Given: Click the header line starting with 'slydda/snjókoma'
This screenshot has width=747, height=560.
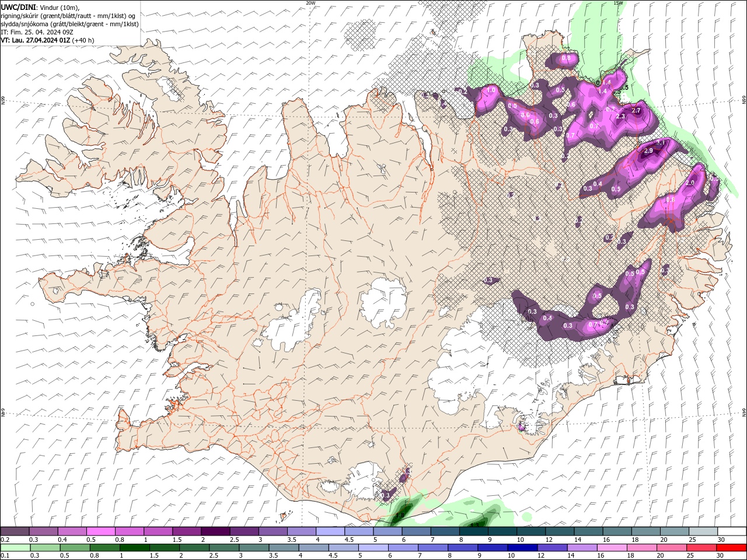Looking at the screenshot, I should pos(69,24).
